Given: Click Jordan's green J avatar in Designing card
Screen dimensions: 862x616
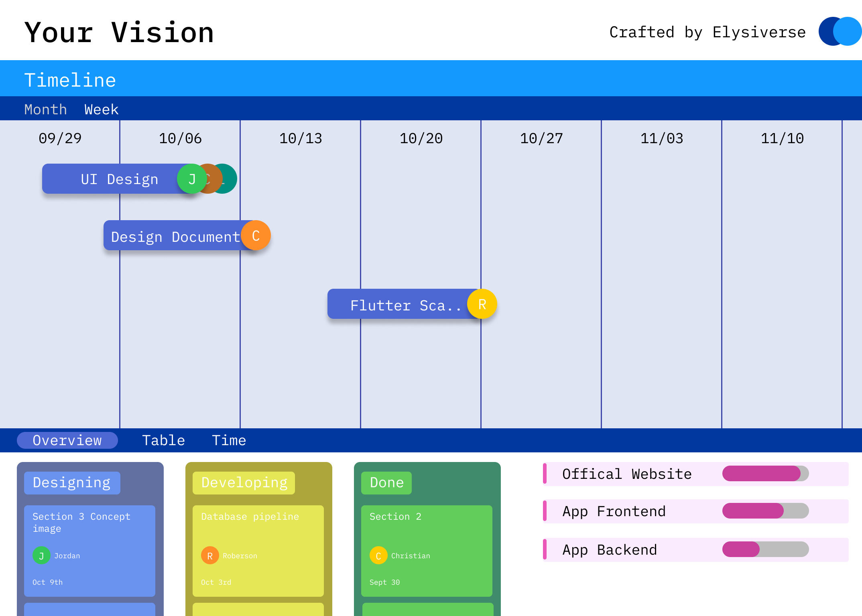Looking at the screenshot, I should click(x=41, y=555).
